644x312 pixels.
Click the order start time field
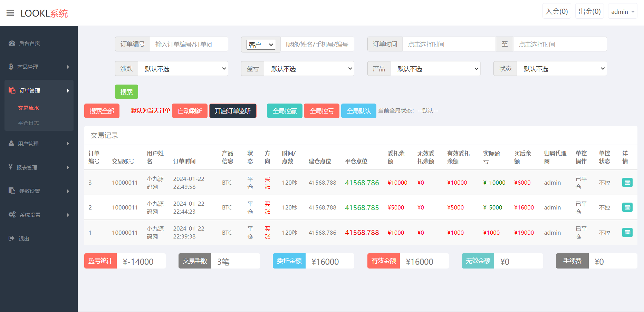(449, 44)
